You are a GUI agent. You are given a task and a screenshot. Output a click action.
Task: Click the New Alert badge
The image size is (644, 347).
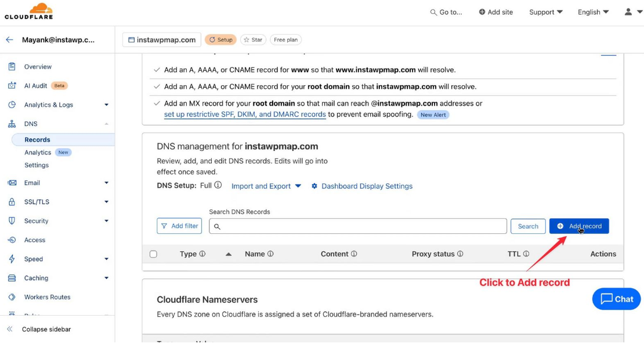433,114
